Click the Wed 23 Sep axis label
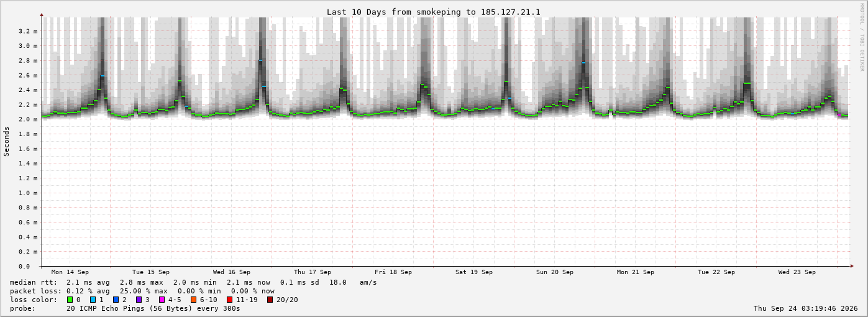Image resolution: width=868 pixels, height=317 pixels. 797,272
